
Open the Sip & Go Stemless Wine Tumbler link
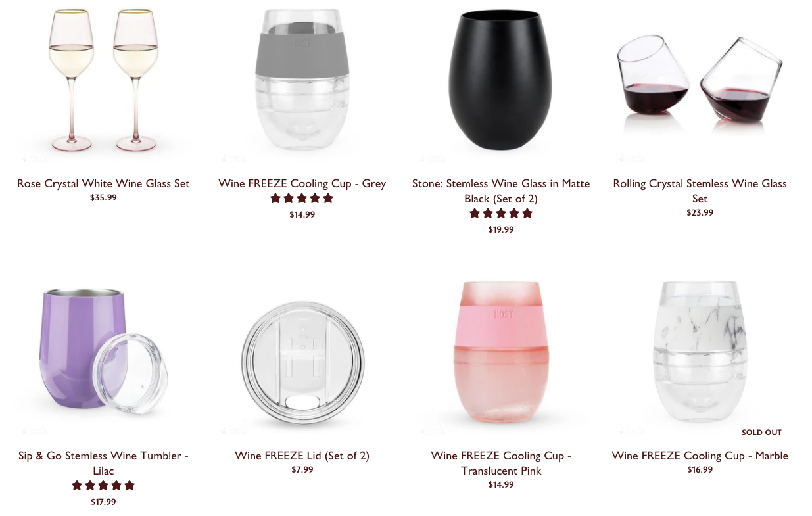103,463
